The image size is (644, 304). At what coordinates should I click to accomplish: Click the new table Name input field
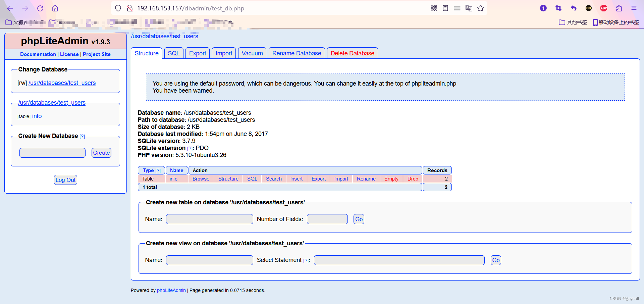[210, 219]
